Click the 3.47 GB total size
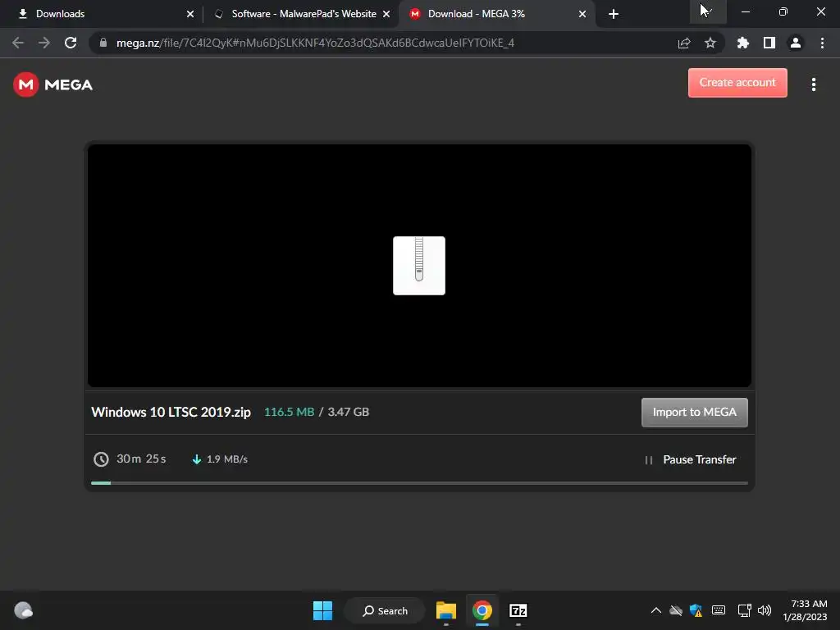840x630 pixels. point(348,412)
